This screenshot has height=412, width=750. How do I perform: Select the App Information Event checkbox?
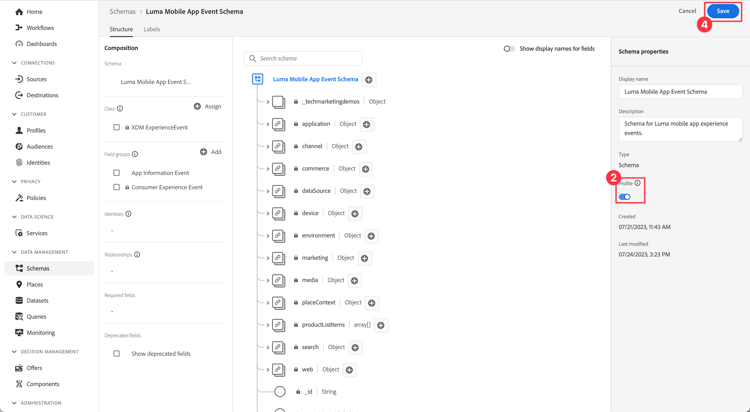click(x=117, y=173)
